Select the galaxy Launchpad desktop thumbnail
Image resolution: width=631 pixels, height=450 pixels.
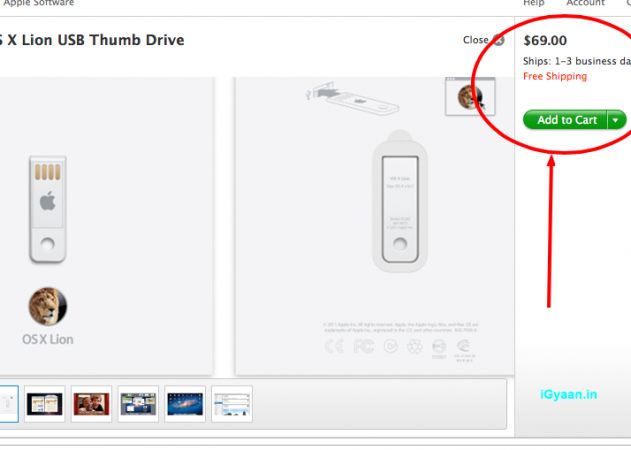(185, 404)
